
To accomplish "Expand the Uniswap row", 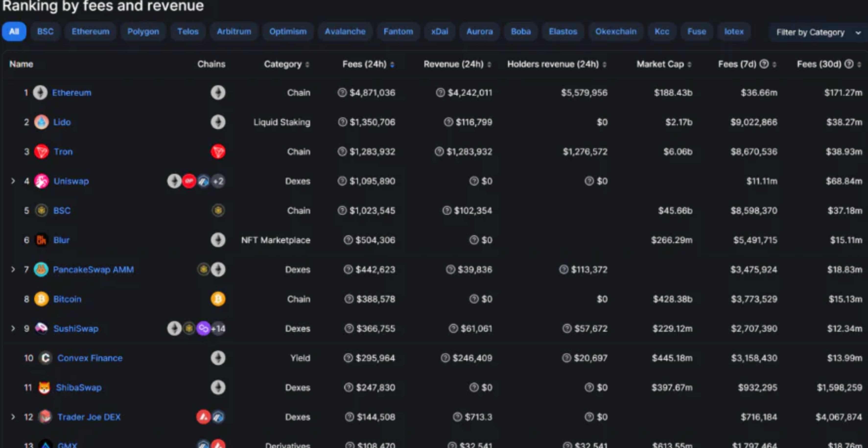I will tap(13, 181).
